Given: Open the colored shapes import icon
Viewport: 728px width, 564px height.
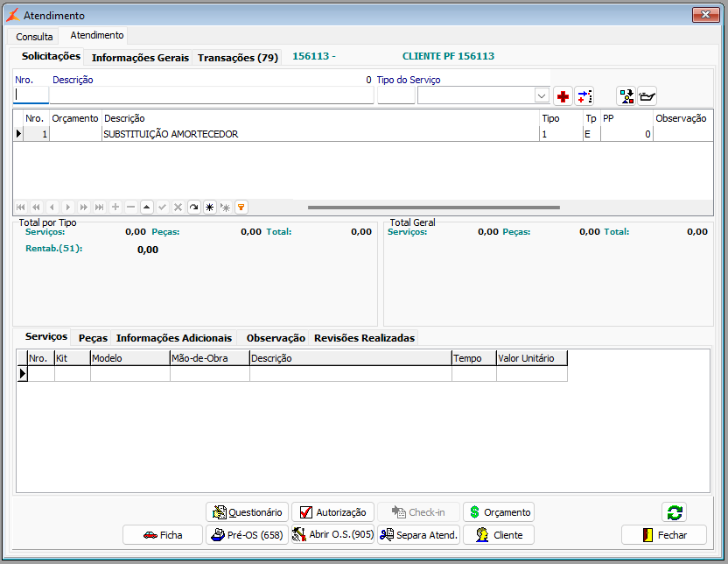Looking at the screenshot, I should (626, 96).
